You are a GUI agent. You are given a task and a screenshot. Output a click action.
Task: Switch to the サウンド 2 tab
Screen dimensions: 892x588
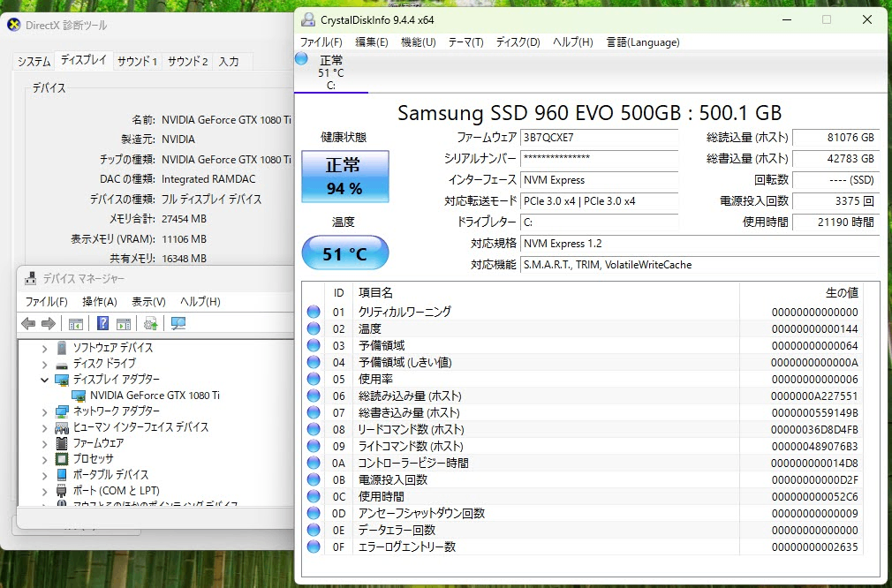[x=188, y=62]
